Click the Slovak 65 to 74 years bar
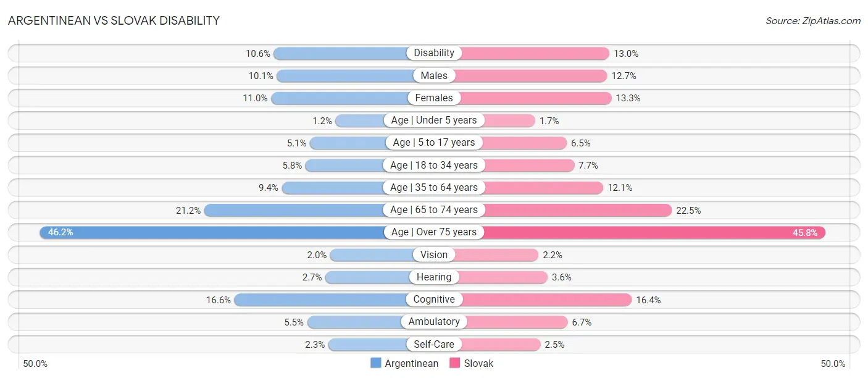 577,210
